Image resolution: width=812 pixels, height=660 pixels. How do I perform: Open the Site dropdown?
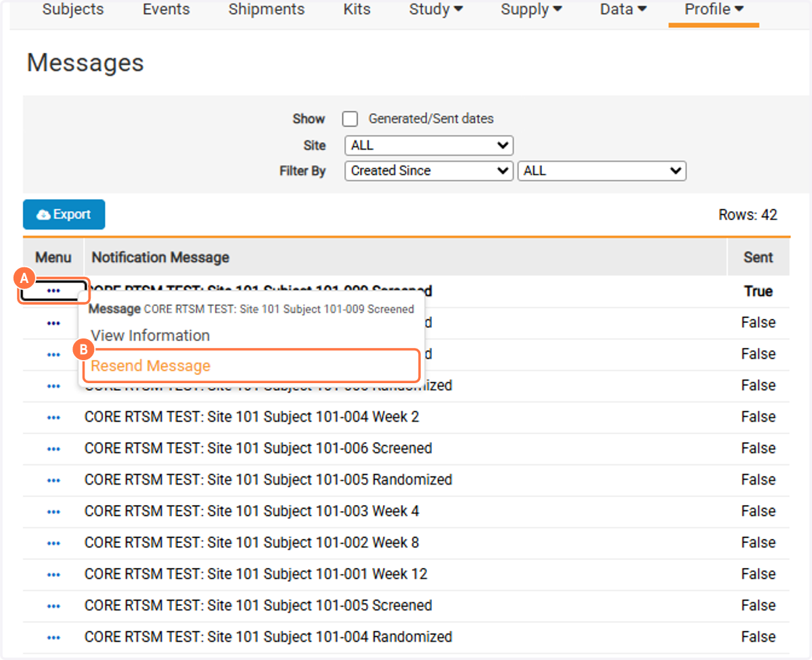click(x=429, y=146)
